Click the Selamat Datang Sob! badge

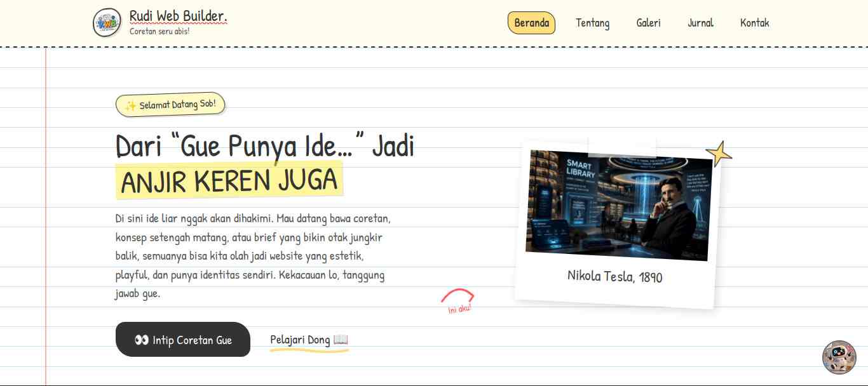(x=170, y=105)
